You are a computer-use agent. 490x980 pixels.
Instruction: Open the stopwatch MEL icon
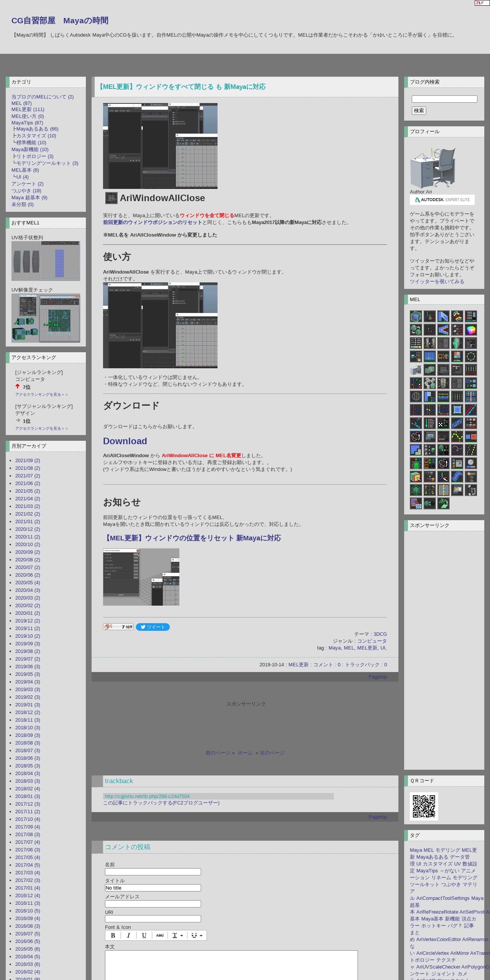(471, 463)
